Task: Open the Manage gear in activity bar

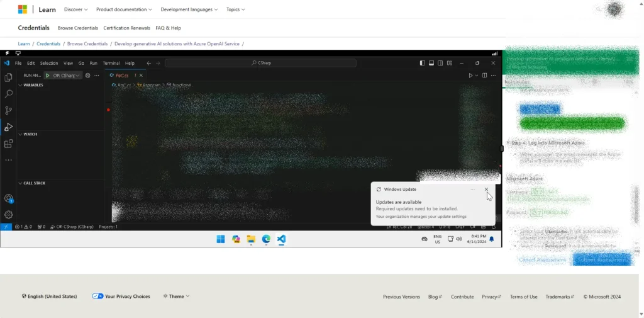Action: click(8, 215)
